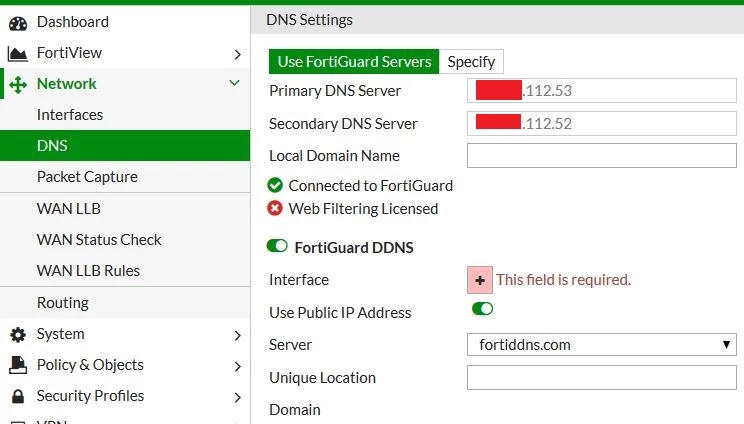744x424 pixels.
Task: Click the FortiView chart icon
Action: pyautogui.click(x=18, y=54)
